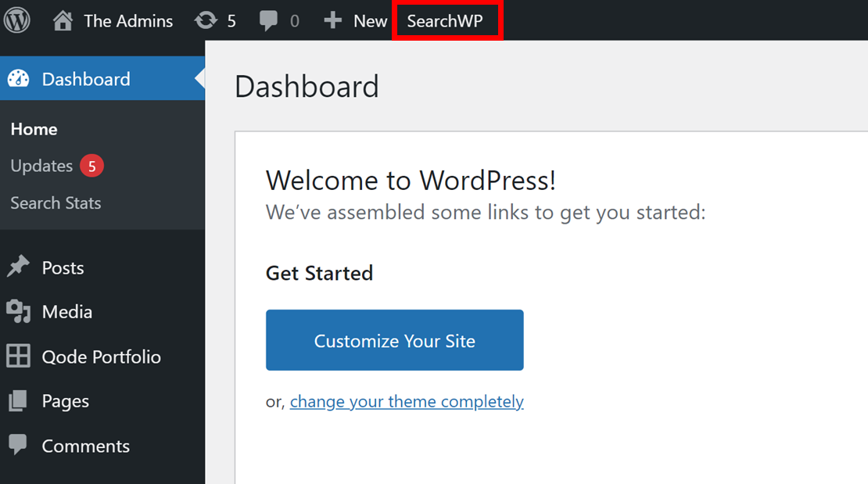Image resolution: width=868 pixels, height=484 pixels.
Task: Click the Dashboard page title
Action: (x=307, y=87)
